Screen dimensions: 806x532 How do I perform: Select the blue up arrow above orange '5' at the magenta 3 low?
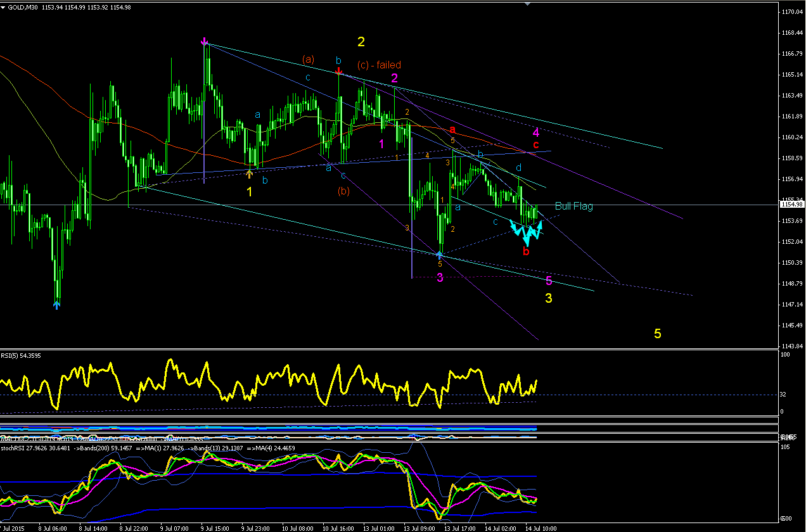coord(439,255)
